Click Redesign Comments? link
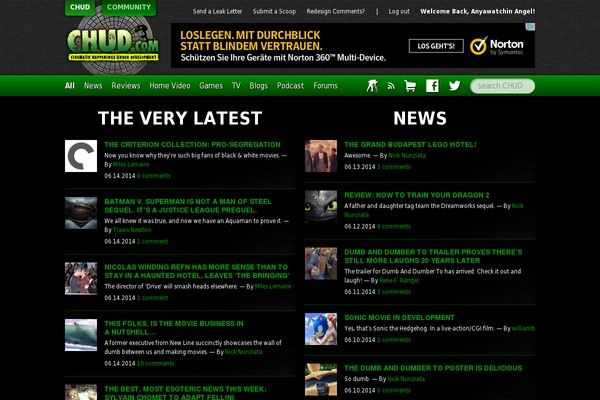The height and width of the screenshot is (400, 600). click(336, 11)
